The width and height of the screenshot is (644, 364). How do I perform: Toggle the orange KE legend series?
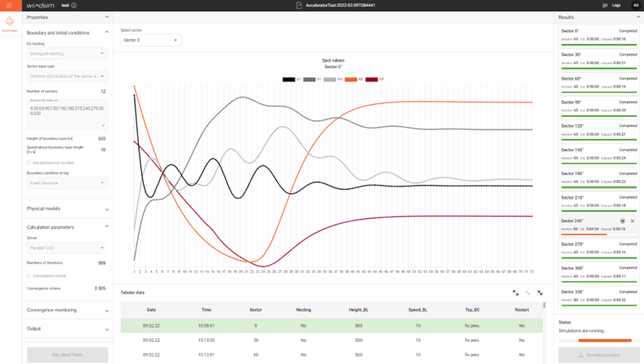point(352,79)
